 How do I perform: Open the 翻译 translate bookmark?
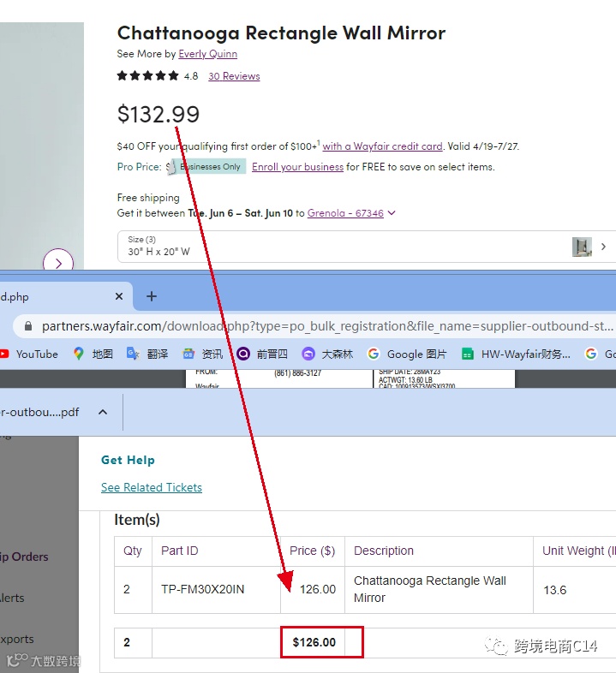point(147,354)
